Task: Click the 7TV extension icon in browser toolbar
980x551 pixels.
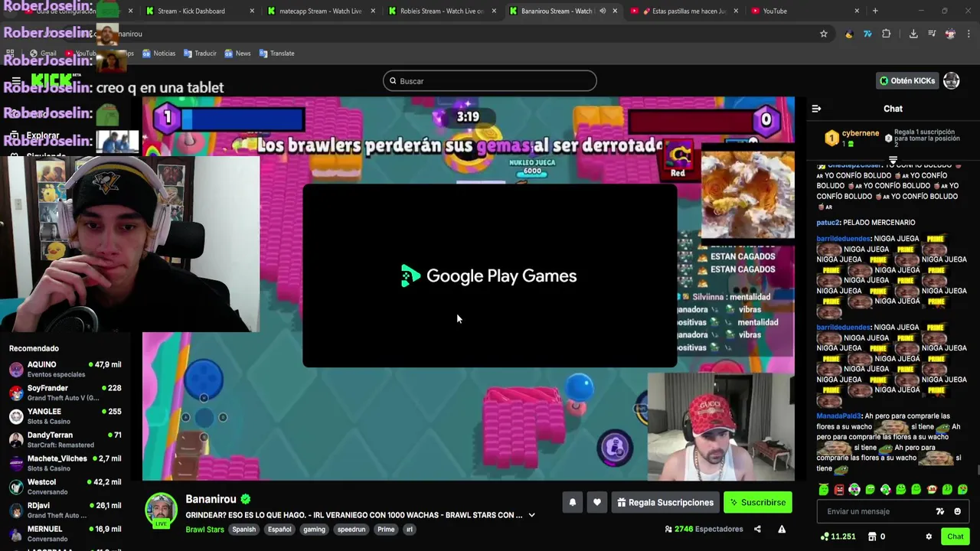Action: pyautogui.click(x=867, y=34)
